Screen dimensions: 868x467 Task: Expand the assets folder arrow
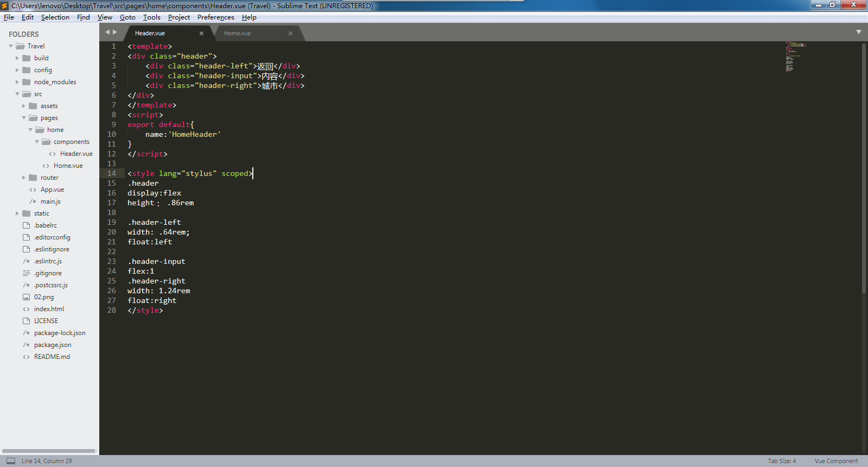click(x=24, y=106)
